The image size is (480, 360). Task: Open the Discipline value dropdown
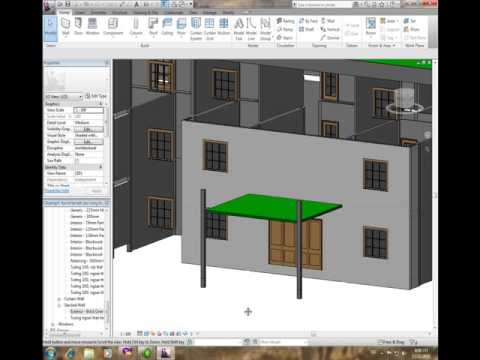coord(88,148)
